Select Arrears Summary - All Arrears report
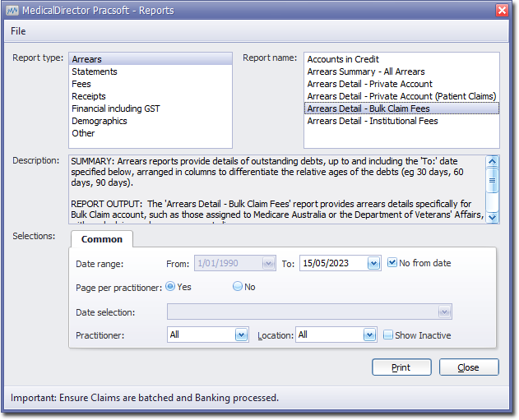The image size is (519, 420). (366, 72)
